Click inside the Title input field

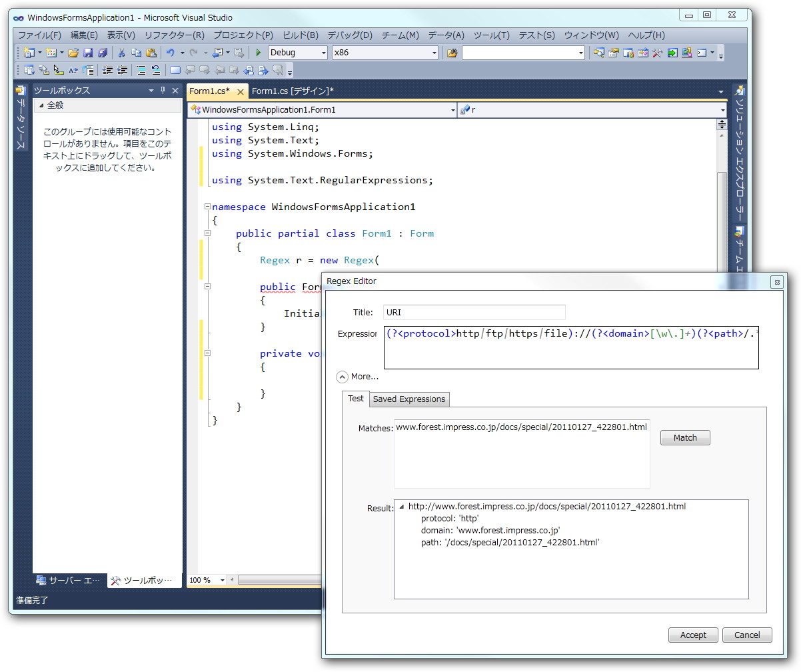coord(473,312)
